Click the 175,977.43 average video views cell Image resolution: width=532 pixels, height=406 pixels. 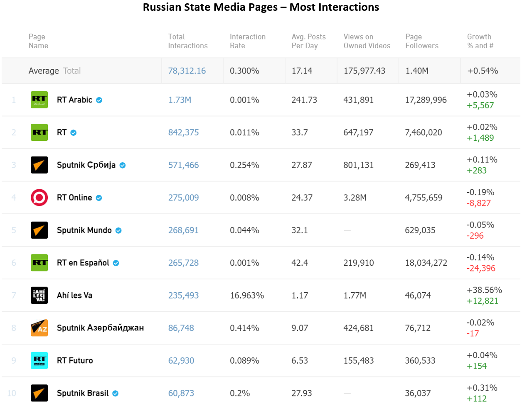point(364,71)
